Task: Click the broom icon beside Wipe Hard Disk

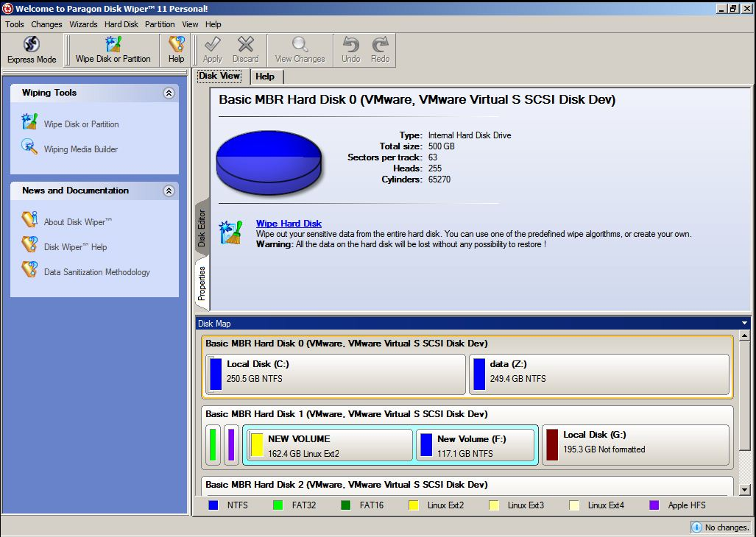Action: [231, 232]
